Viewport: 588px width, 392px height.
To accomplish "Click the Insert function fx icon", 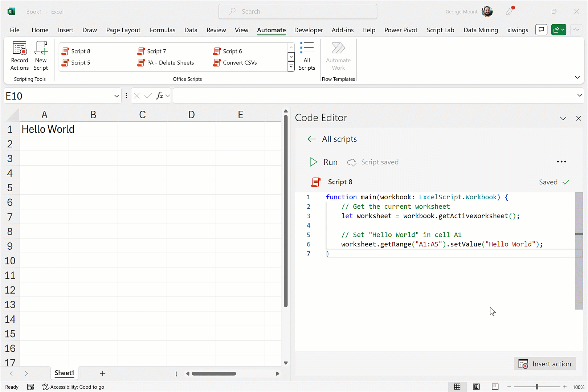I will tap(159, 96).
